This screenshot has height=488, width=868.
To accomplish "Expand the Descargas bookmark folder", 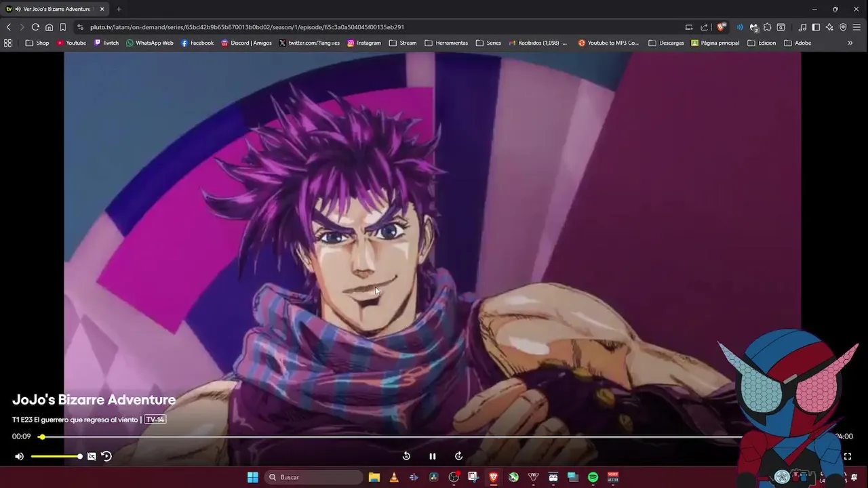I will [667, 43].
